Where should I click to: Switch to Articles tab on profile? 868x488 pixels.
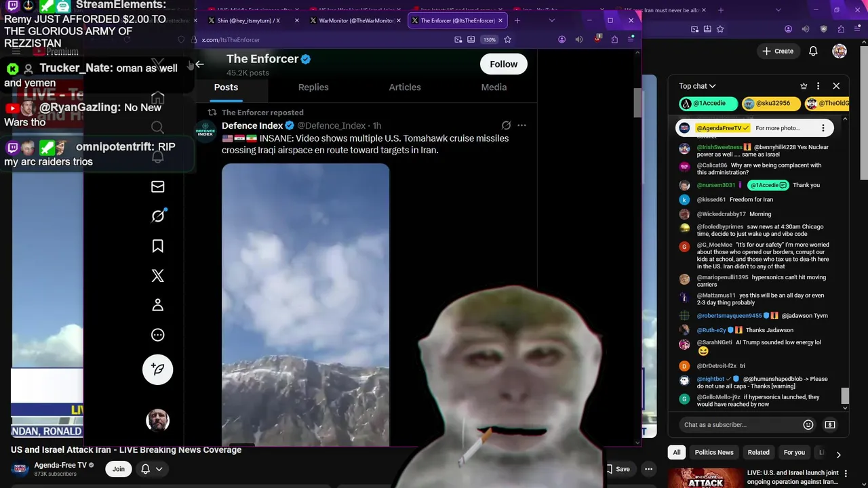tap(405, 87)
